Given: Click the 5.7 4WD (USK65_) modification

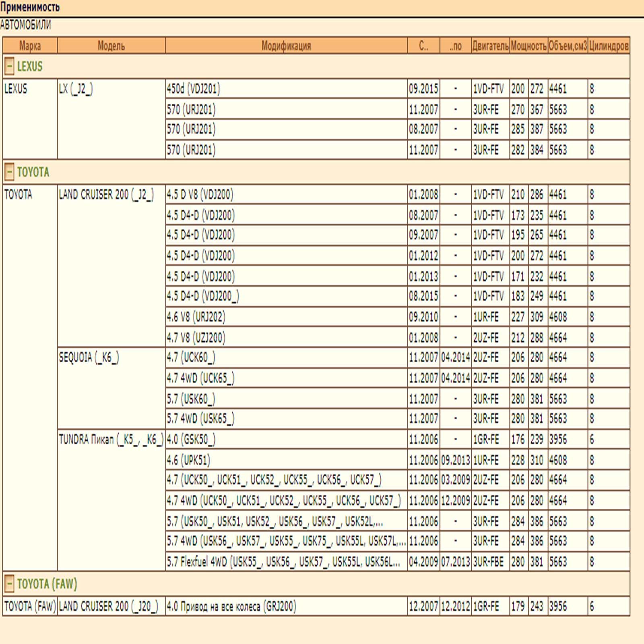Looking at the screenshot, I should point(286,419).
